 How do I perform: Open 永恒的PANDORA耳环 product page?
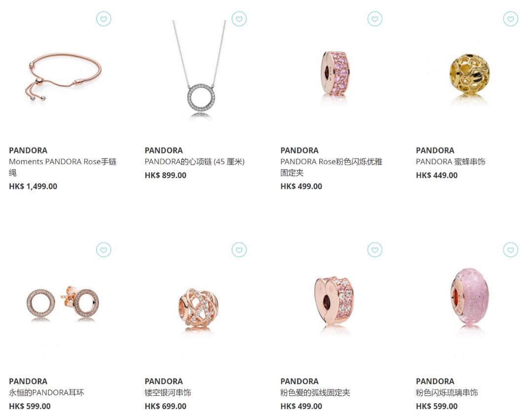click(x=46, y=392)
